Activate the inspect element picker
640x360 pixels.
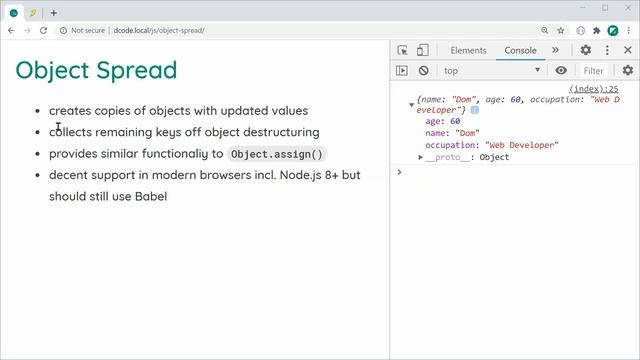(402, 50)
